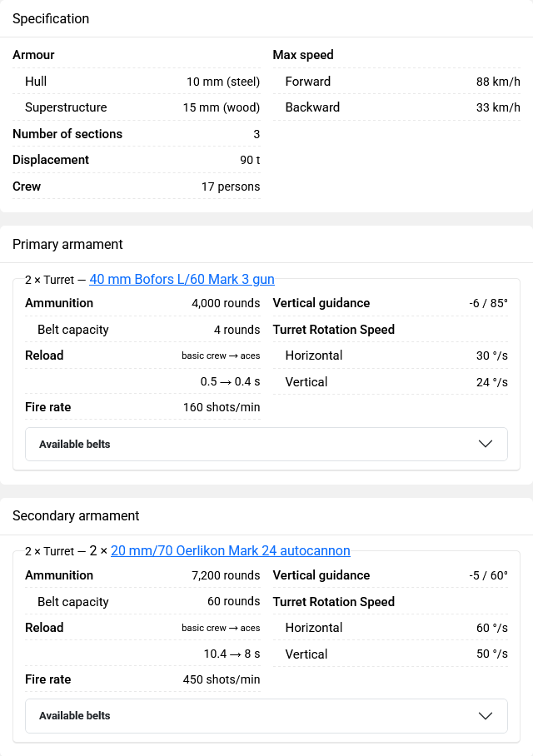Expand Available belts under Secondary armament
The height and width of the screenshot is (756, 533).
[x=266, y=716]
